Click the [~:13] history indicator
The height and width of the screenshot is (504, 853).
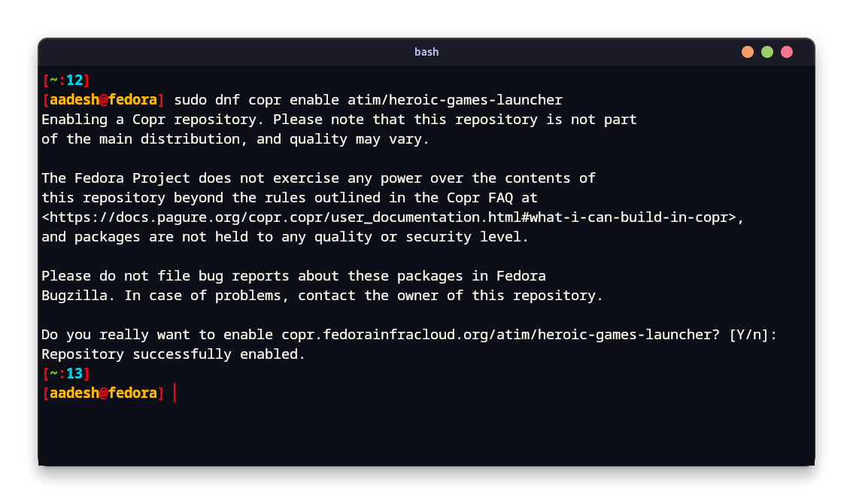coord(65,373)
